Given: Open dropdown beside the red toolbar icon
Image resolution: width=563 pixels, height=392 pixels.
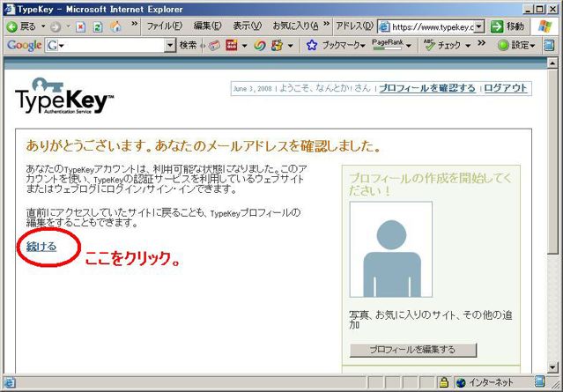Looking at the screenshot, I should point(245,46).
